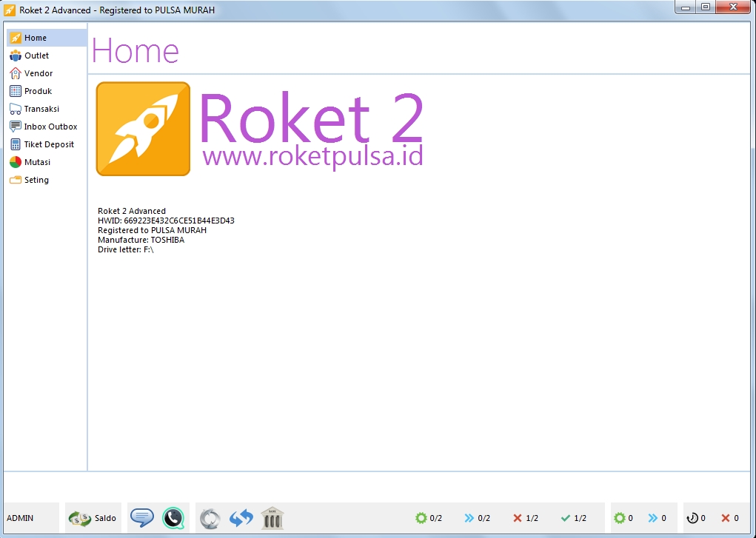Open the Home page in sidebar
Screen dimensions: 756x538
point(47,38)
